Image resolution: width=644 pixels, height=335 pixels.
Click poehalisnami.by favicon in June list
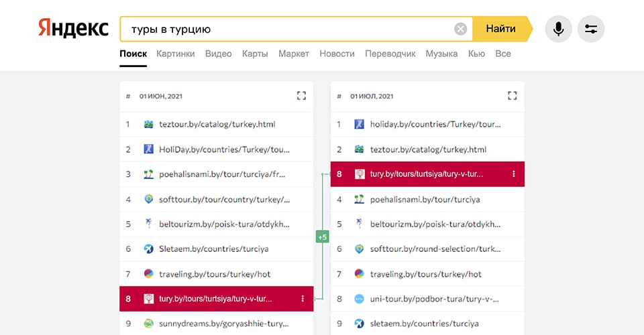click(x=149, y=174)
